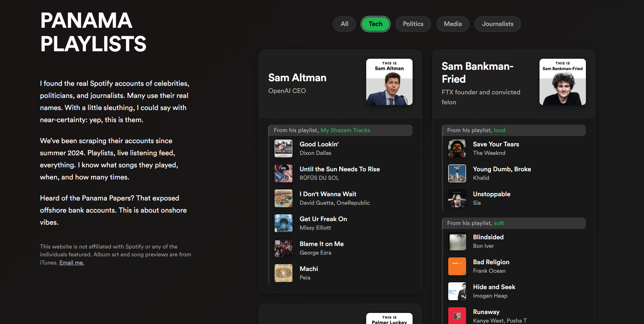Play the Good Lookin' album art
Screen dimensions: 644x324
[283, 148]
